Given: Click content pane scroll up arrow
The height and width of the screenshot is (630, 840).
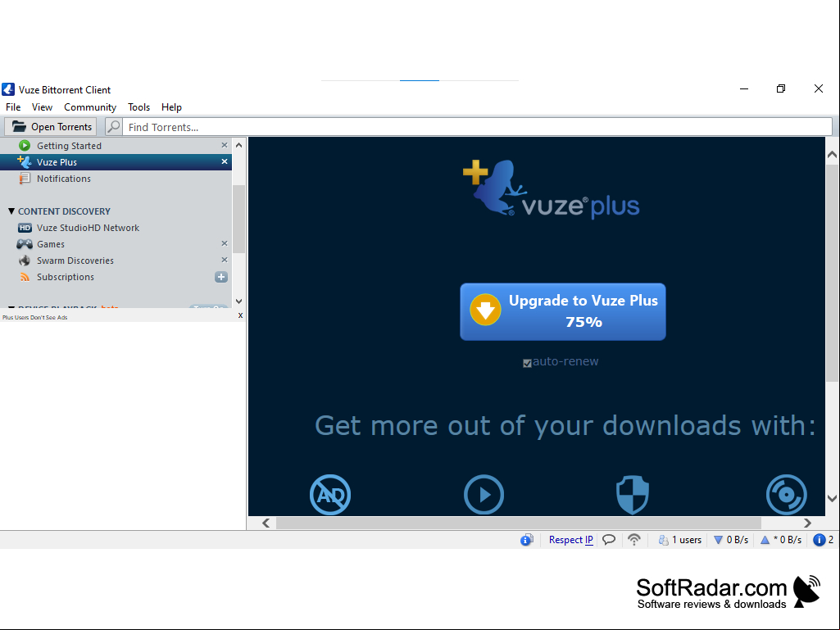Looking at the screenshot, I should (x=832, y=154).
